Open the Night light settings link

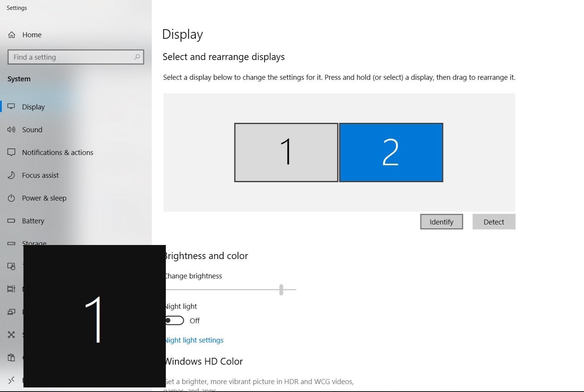click(x=195, y=340)
